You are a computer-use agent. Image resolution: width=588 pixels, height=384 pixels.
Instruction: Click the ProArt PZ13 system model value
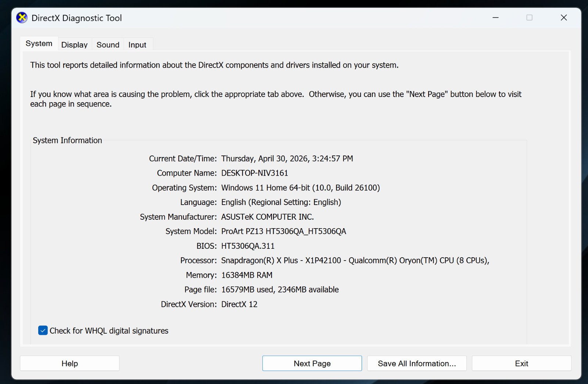[284, 232]
